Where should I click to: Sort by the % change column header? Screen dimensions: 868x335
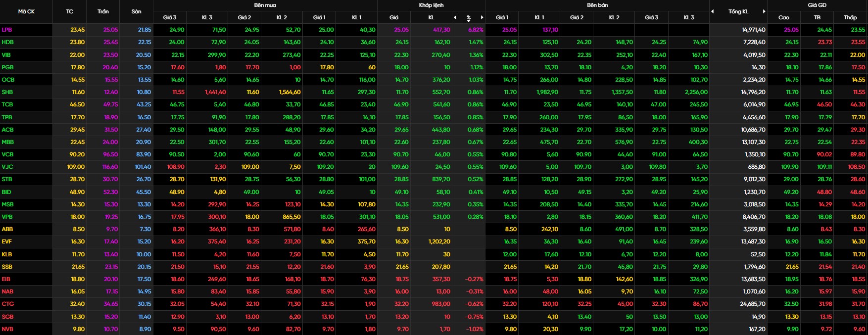(469, 18)
